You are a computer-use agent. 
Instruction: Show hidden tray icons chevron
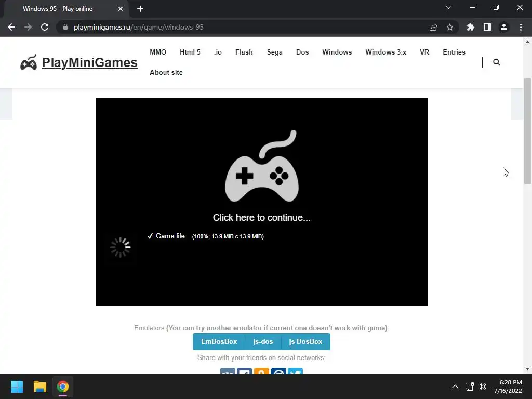455,387
